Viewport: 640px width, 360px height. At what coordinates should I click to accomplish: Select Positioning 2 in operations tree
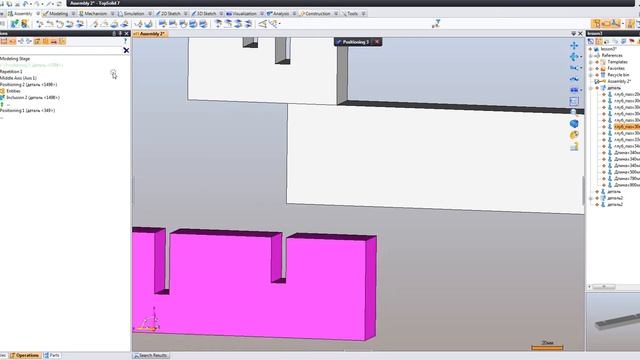point(28,84)
